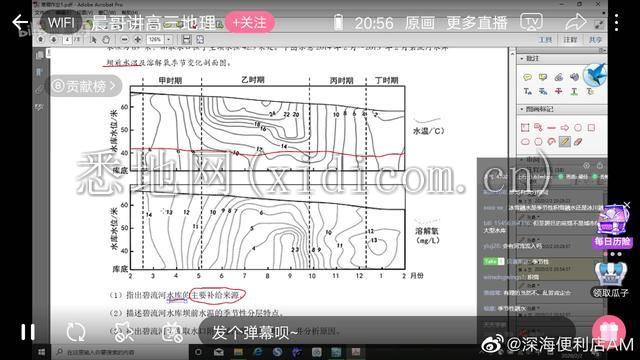Image resolution: width=640 pixels, height=360 pixels.
Task: Open 更多直播 list
Action: [x=477, y=22]
